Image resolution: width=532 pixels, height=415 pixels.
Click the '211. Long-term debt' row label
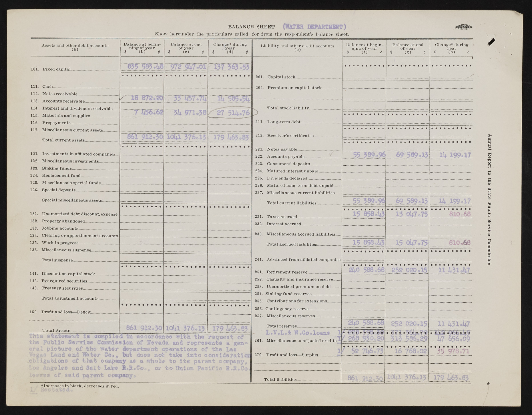tap(278, 122)
